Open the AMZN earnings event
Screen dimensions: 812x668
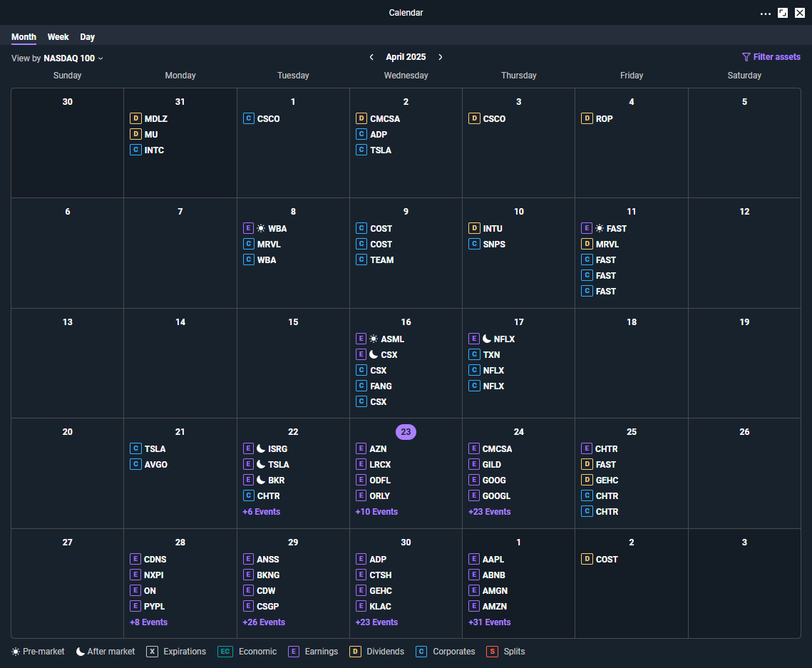coord(495,607)
